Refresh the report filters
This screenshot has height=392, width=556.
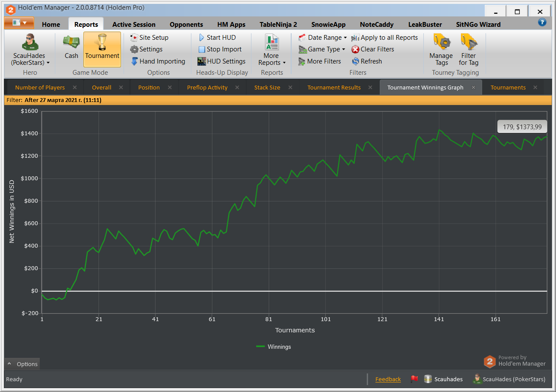[x=366, y=61]
